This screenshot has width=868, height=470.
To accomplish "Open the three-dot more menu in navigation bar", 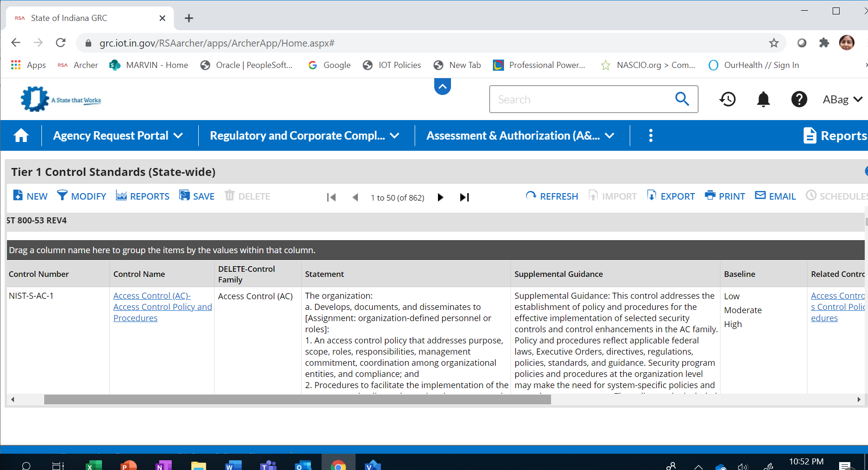I will [651, 135].
